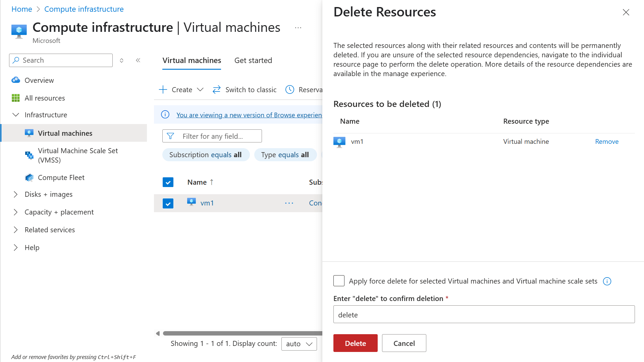Collapse the Infrastructure section
Viewport: 644px width, 362px height.
(16, 115)
